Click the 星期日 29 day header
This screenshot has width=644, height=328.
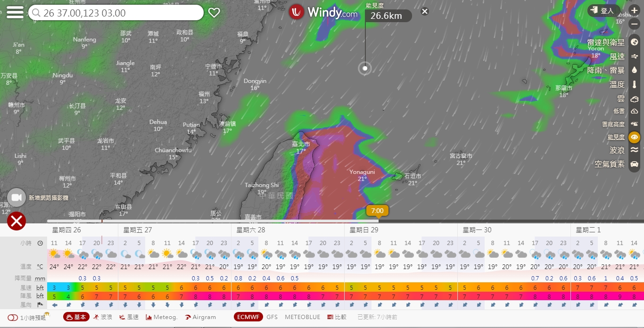(x=364, y=230)
